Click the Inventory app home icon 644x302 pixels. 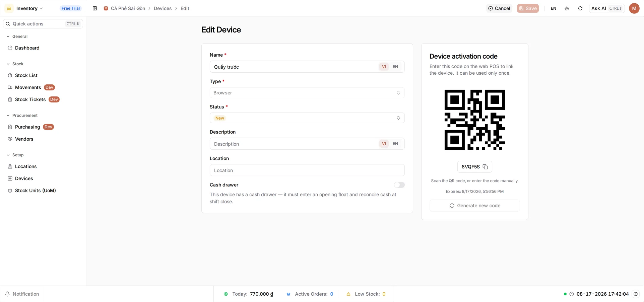click(x=9, y=8)
